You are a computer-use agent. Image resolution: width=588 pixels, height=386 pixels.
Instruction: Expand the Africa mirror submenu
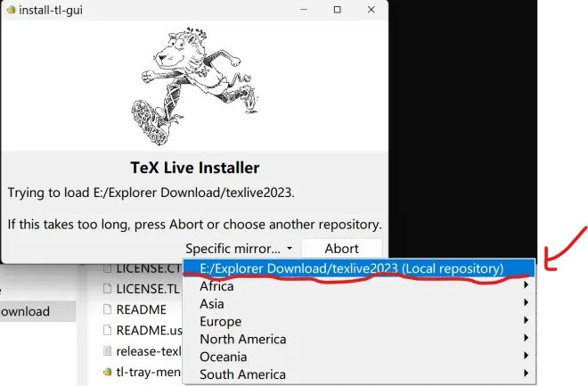point(359,286)
